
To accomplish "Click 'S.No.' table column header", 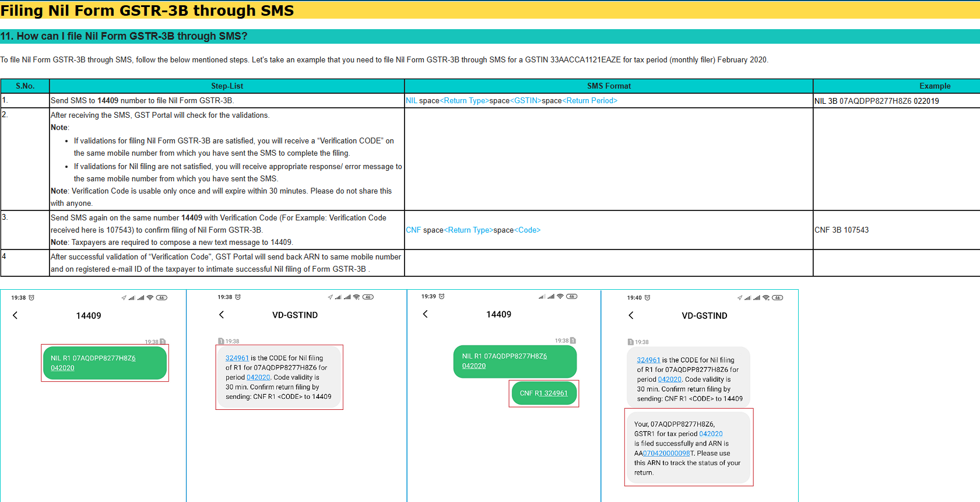I will tap(25, 86).
